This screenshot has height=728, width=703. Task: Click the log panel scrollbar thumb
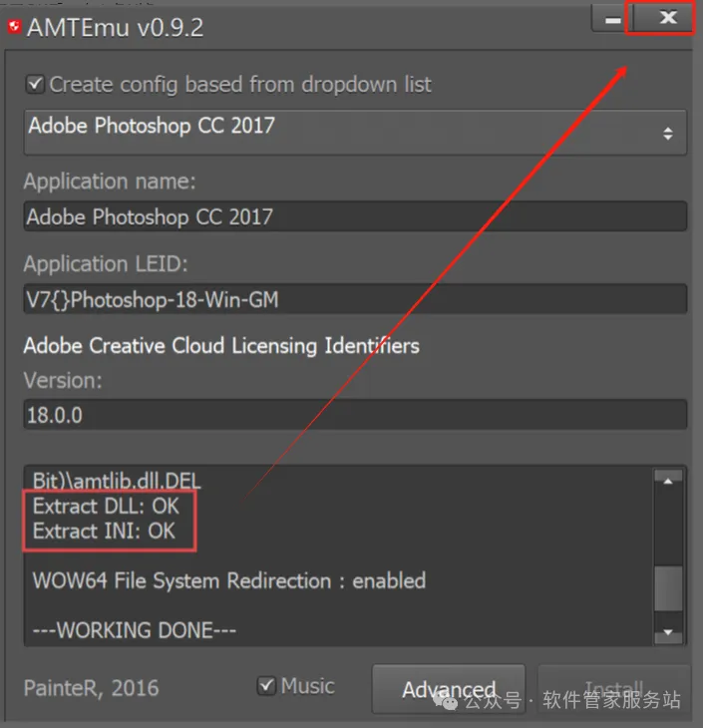click(x=668, y=588)
